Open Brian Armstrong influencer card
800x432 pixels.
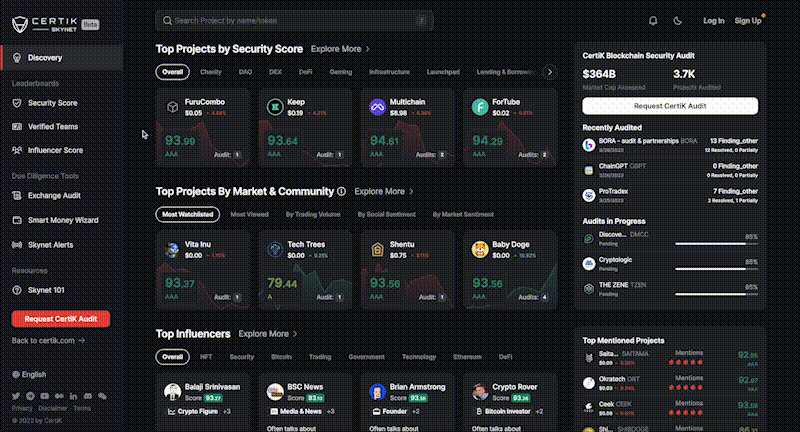pos(408,403)
